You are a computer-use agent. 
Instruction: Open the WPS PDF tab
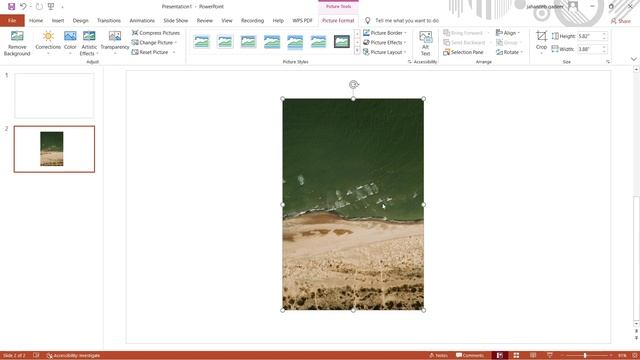tap(302, 20)
